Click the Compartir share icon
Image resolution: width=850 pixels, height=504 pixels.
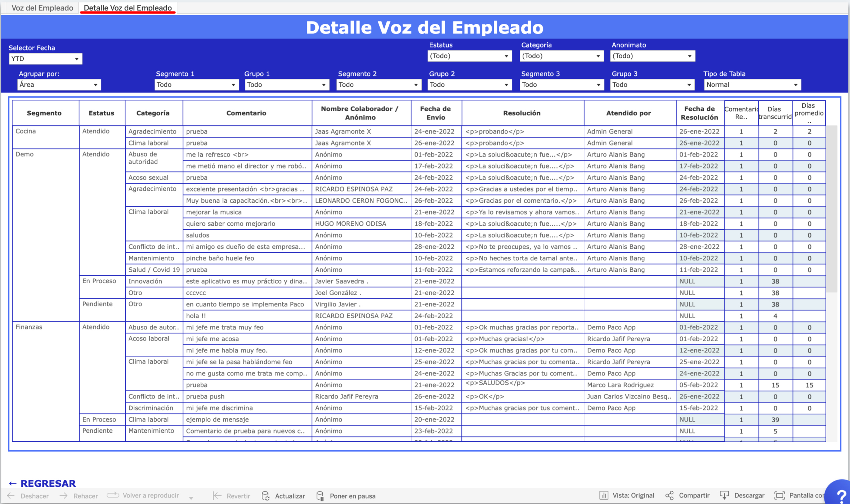pyautogui.click(x=670, y=495)
